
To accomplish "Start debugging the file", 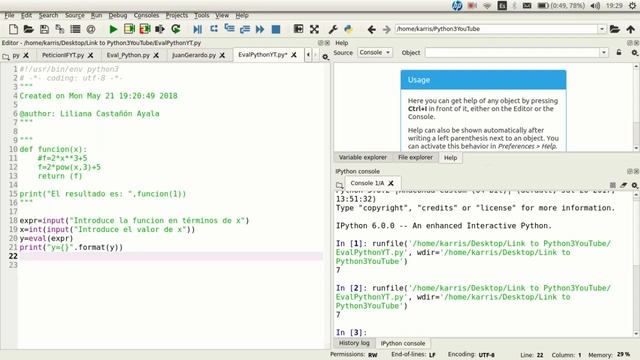I will click(x=198, y=29).
